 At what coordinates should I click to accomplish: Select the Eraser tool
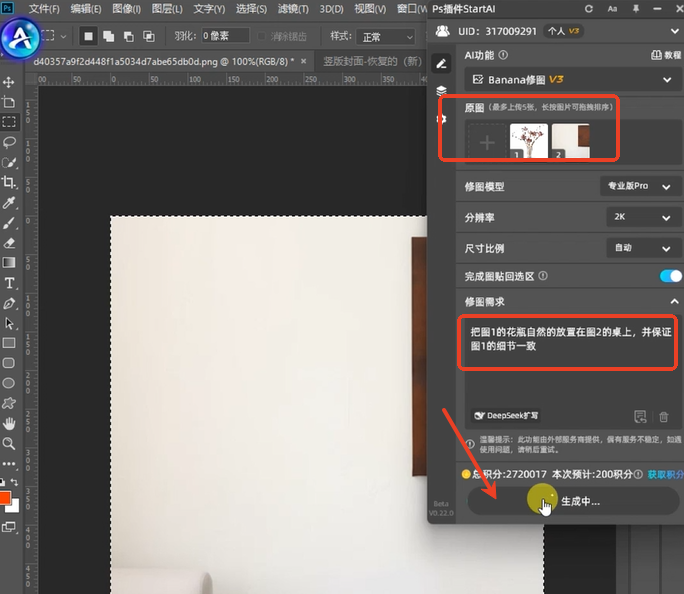click(x=9, y=243)
